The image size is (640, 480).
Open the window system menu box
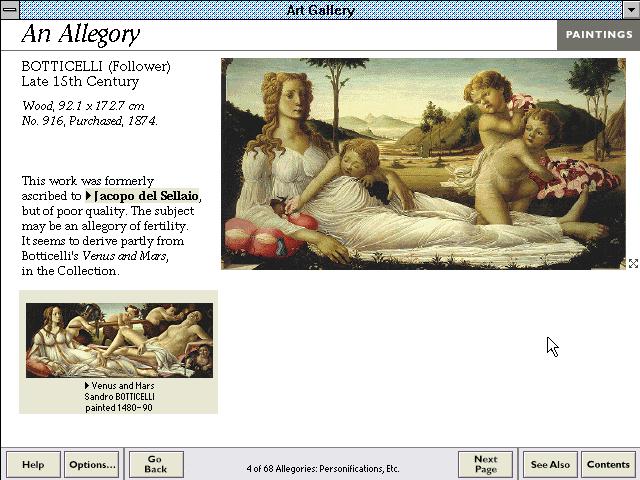point(9,9)
